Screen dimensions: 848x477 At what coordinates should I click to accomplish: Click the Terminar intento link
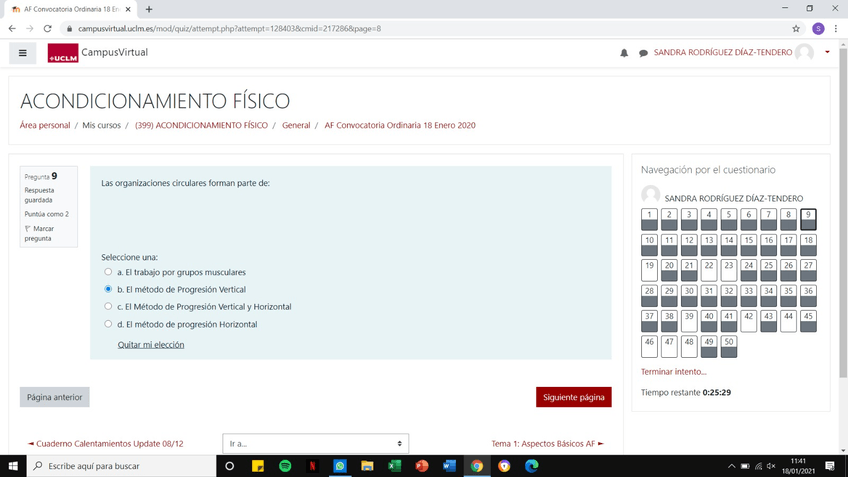click(673, 372)
